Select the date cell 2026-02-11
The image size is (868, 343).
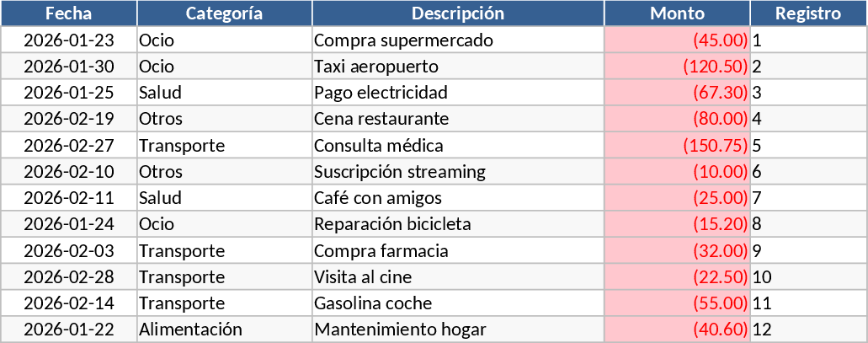[x=69, y=198]
